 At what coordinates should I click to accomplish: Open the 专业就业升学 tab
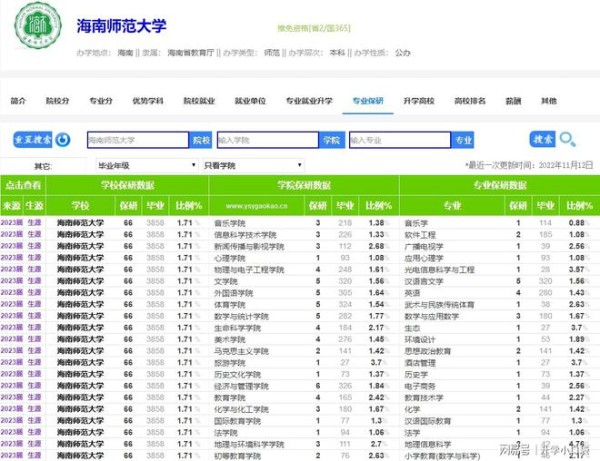click(309, 101)
